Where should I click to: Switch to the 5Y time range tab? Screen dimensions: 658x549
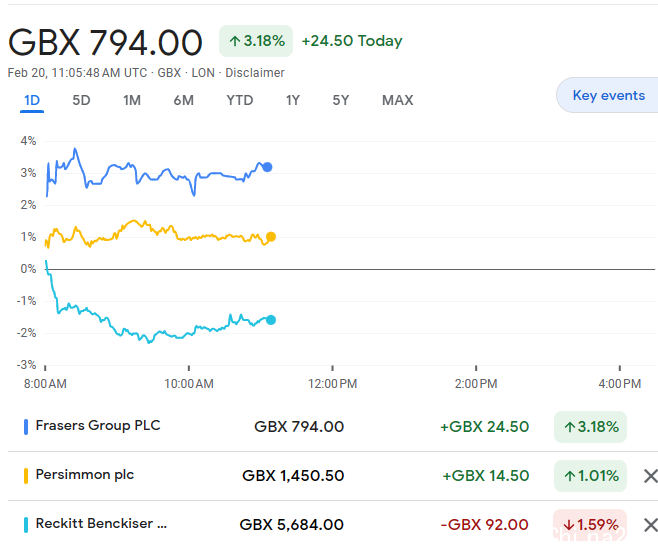[340, 100]
